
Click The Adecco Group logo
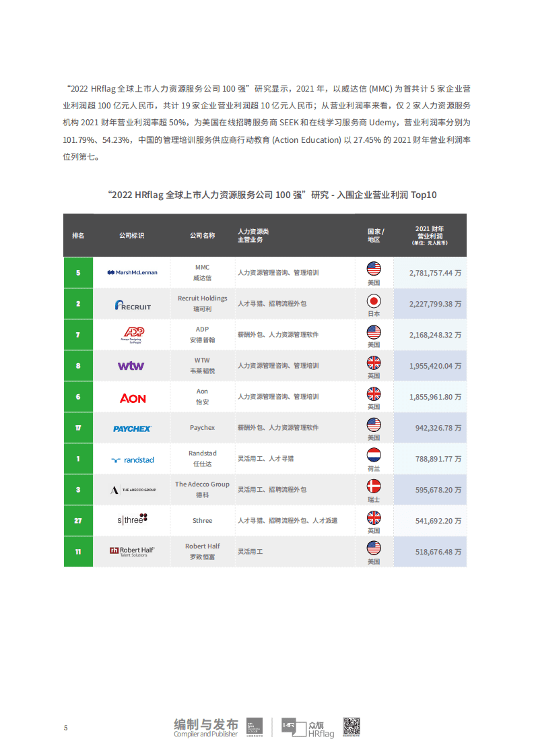point(133,490)
